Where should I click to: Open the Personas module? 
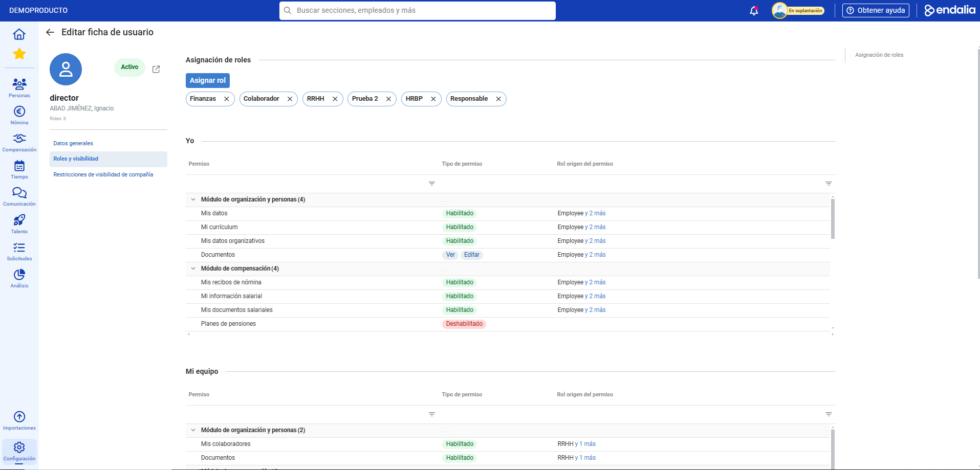[x=19, y=87]
